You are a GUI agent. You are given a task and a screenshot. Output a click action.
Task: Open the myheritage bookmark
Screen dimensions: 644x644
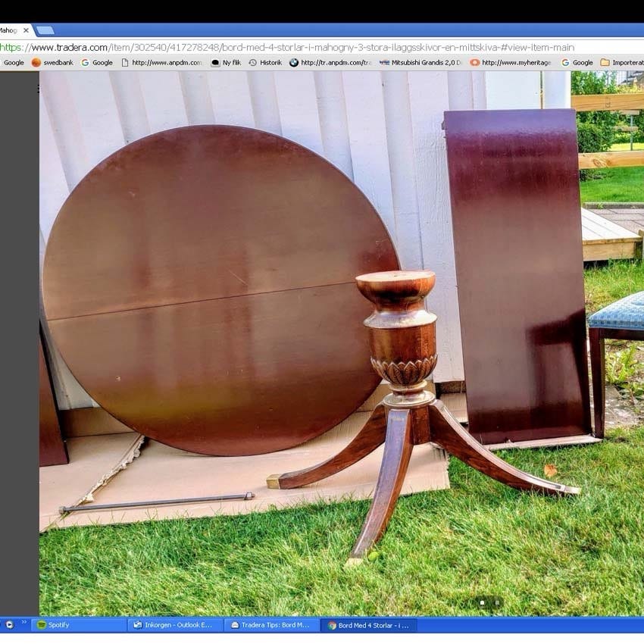[x=511, y=62]
